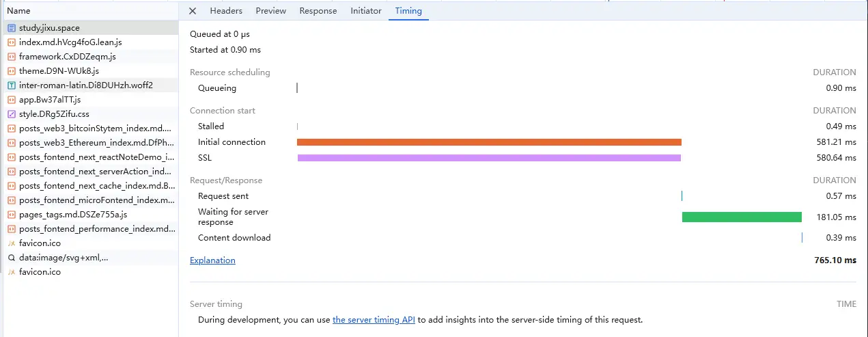This screenshot has width=868, height=337.
Task: Click the icon beside data:image/svg+xml entry
Action: (12, 258)
